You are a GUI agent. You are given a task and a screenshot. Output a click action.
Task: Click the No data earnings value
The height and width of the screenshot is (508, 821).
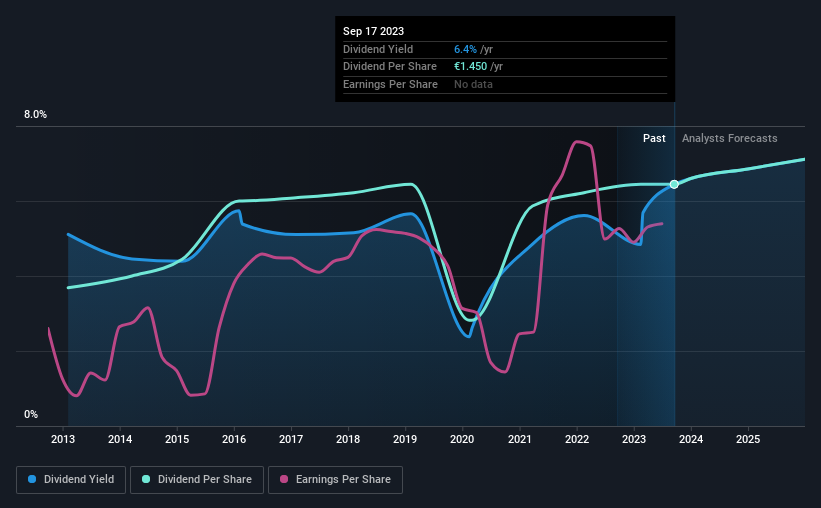point(473,84)
